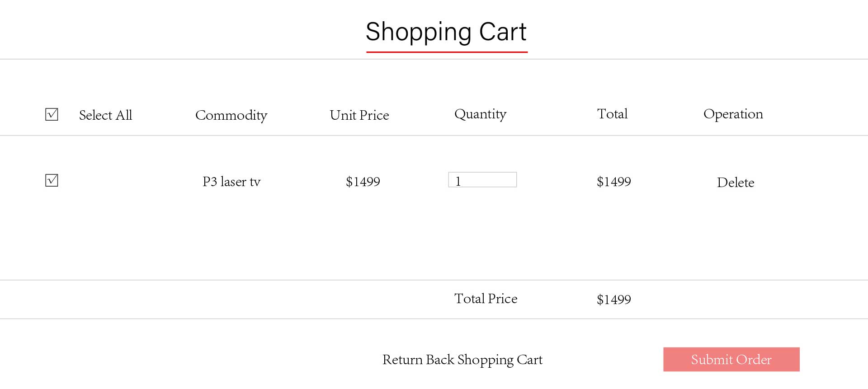Toggle the Select All checkbox
Image resolution: width=868 pixels, height=389 pixels.
pyautogui.click(x=52, y=114)
